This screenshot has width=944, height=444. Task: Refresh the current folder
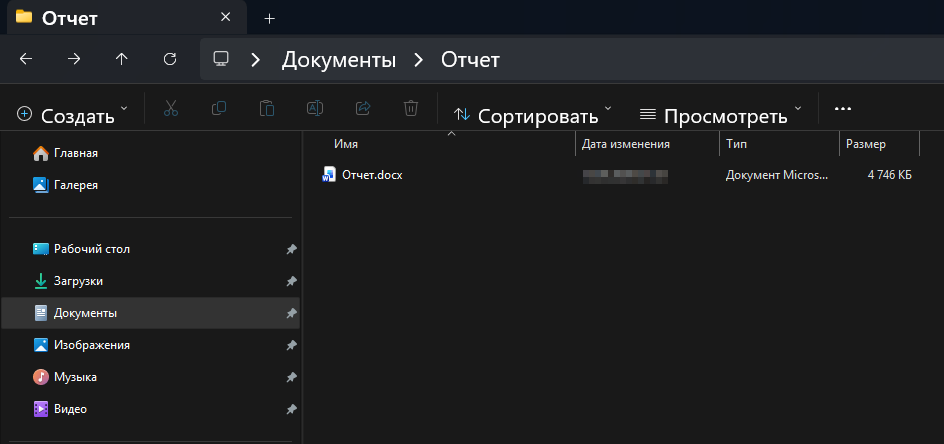click(170, 59)
